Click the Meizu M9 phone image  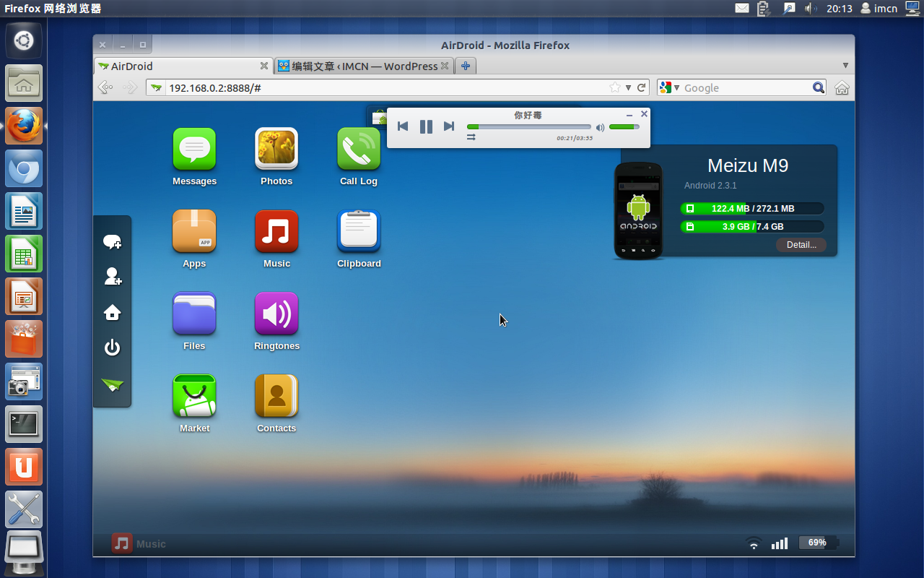coord(638,211)
